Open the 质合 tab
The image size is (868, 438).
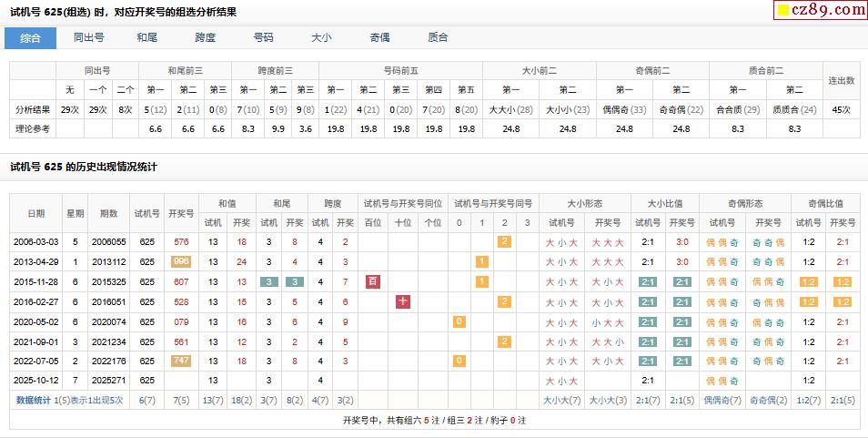[x=438, y=37]
